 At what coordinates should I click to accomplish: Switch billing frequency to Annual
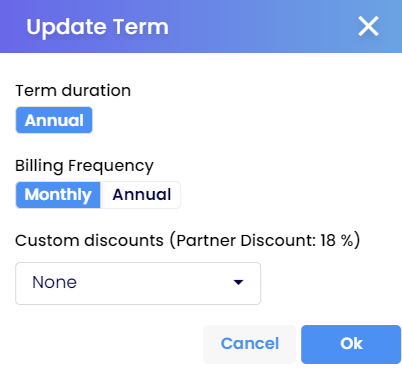pyautogui.click(x=141, y=195)
